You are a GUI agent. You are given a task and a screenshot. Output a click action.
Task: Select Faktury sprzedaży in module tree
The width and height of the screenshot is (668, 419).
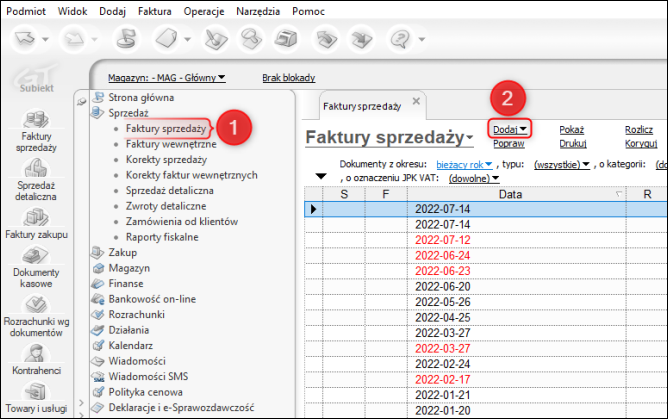(x=166, y=129)
